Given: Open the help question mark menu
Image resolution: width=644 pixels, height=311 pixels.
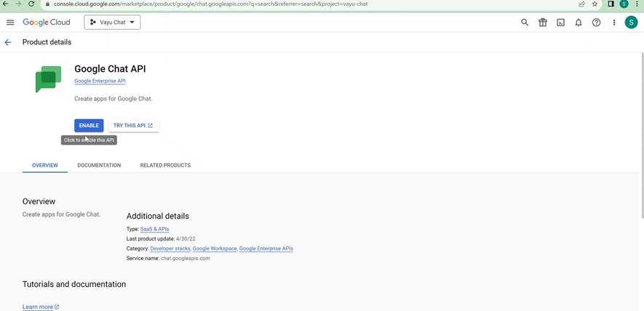Looking at the screenshot, I should point(597,23).
